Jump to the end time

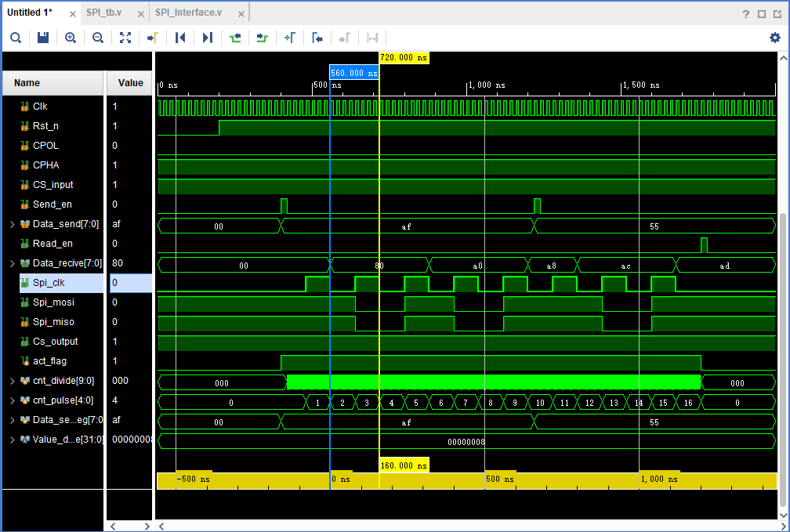tap(208, 38)
